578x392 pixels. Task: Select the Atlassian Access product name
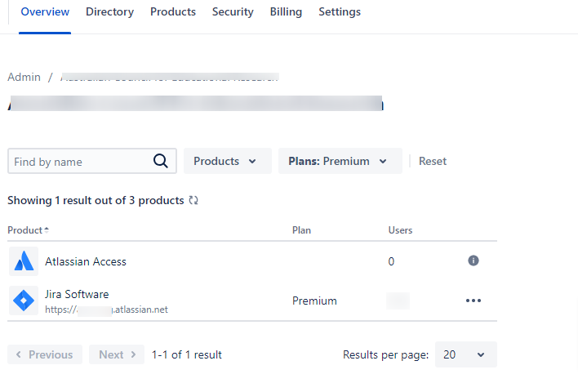click(x=86, y=261)
